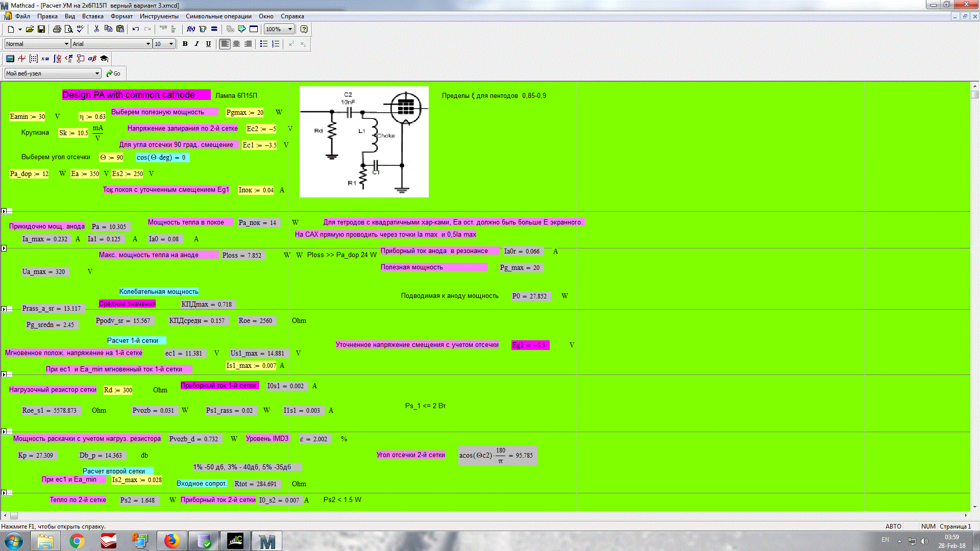
Task: Open the Символьные операции menu
Action: (x=218, y=16)
